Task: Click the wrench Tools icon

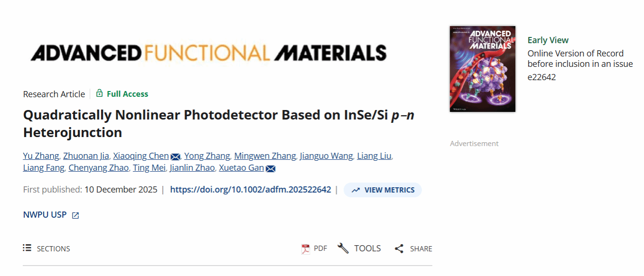Action: point(343,248)
